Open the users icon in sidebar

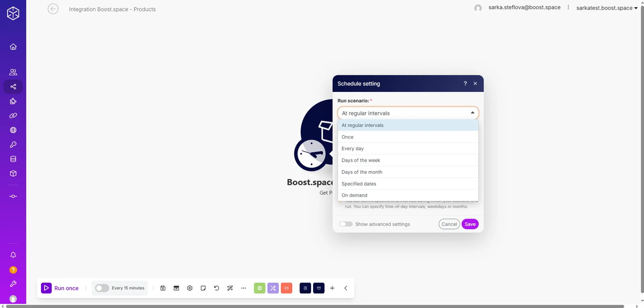[x=13, y=72]
